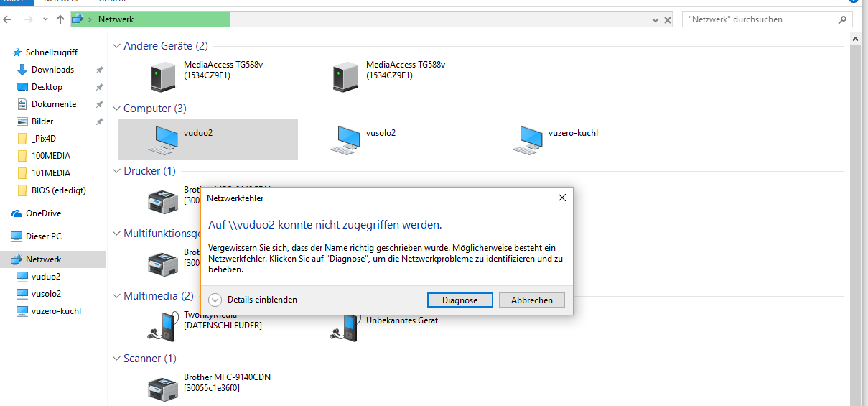Viewport: 868px width, 406px height.
Task: Select Netzwerk in the address bar
Action: tap(116, 19)
